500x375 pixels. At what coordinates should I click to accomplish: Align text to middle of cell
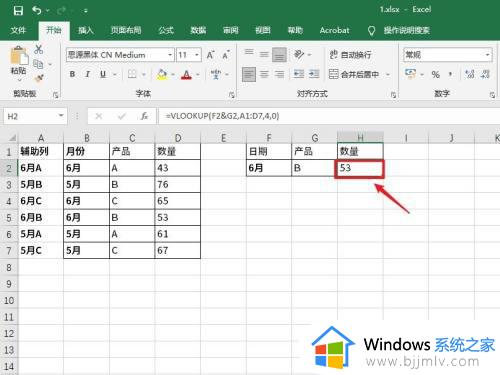[x=264, y=54]
